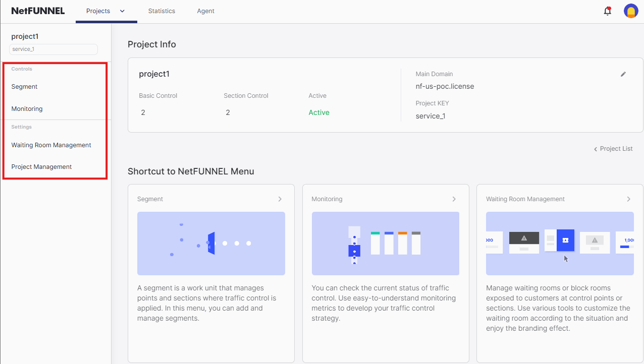Open the Monitoring shortcut card chevron
Screen dimensions: 644x364
point(454,199)
